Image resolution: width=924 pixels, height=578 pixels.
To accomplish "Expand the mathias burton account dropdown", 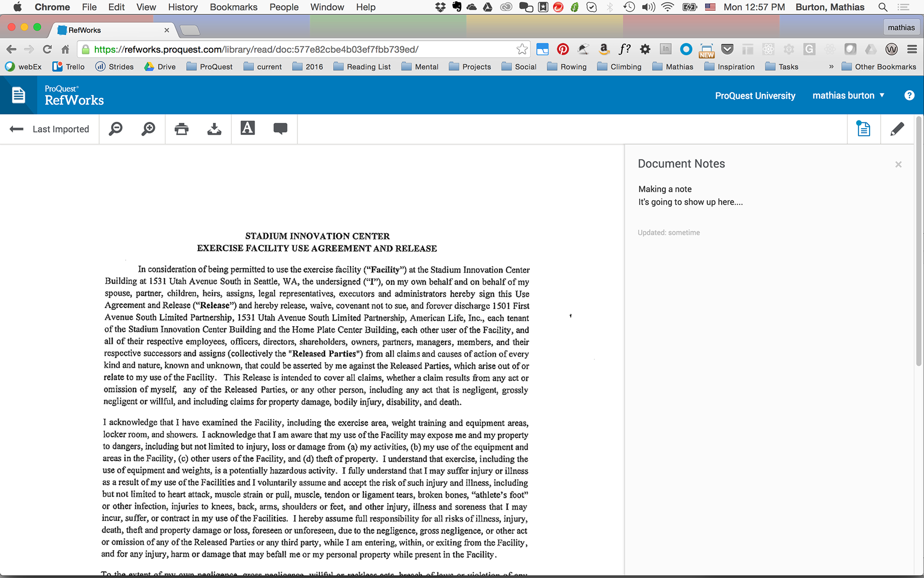I will pyautogui.click(x=848, y=95).
